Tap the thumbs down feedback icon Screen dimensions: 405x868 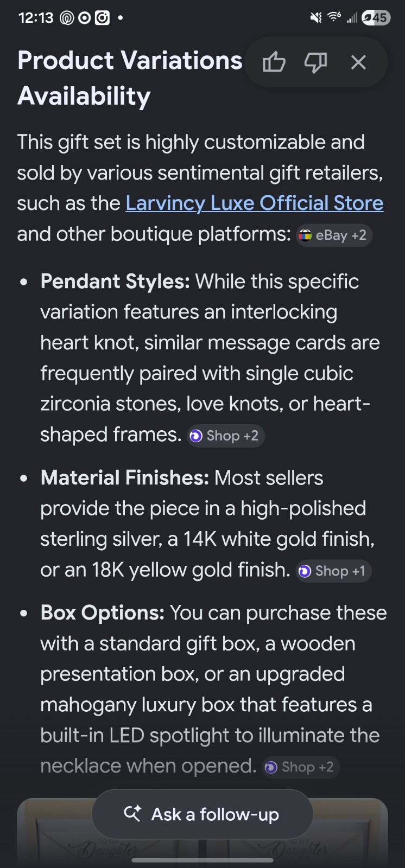(315, 63)
